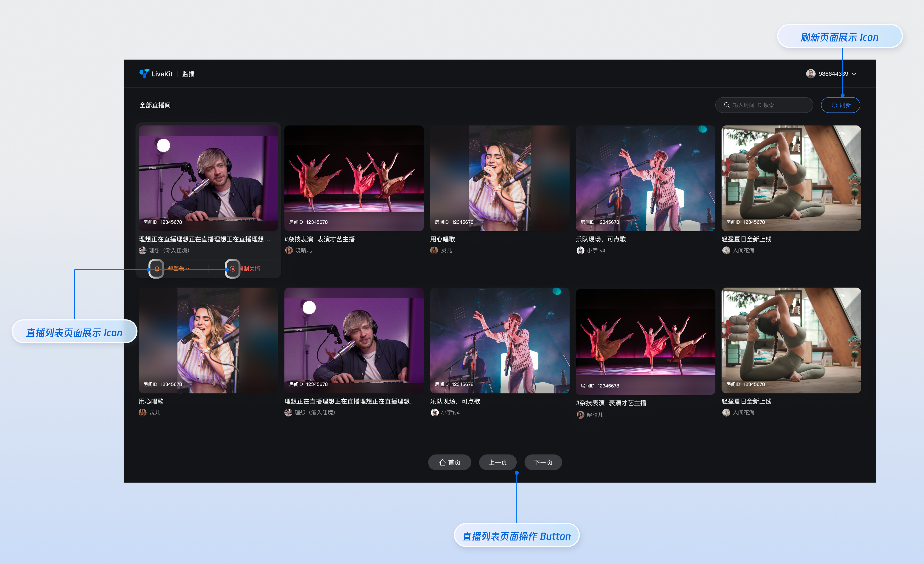Click the magnifier icon in search box
The height and width of the screenshot is (564, 924).
[726, 105]
